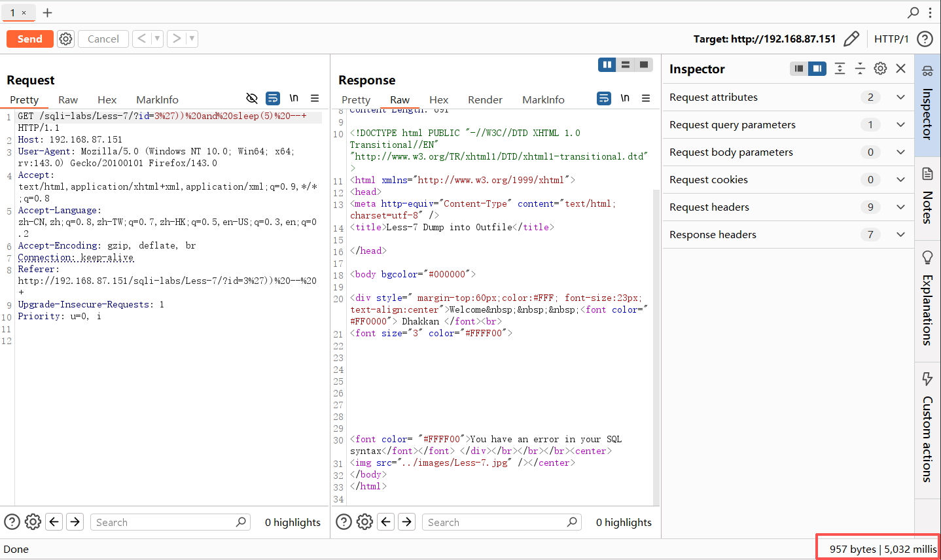This screenshot has width=941, height=560.
Task: Toggle non-printable characters in the Response panel
Action: [x=625, y=98]
